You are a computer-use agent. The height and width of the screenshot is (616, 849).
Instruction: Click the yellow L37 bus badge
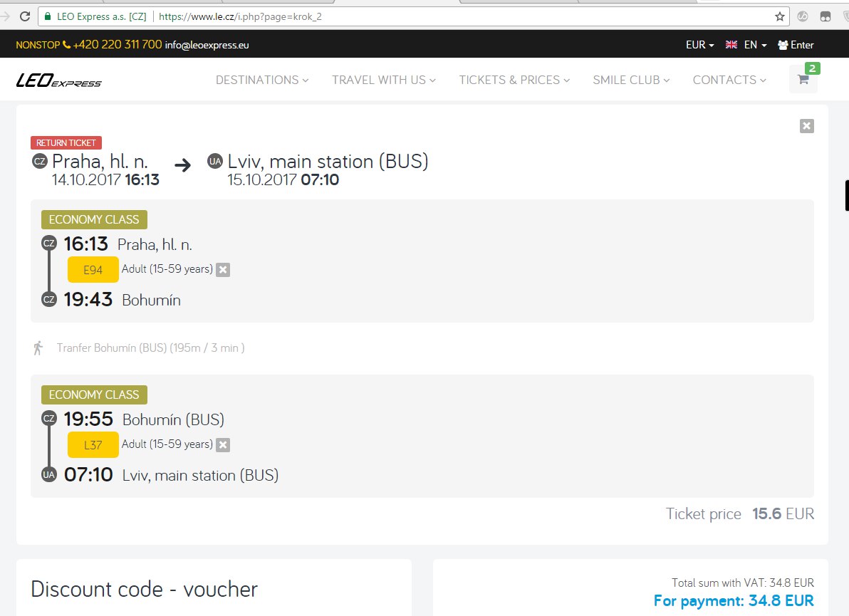[93, 445]
